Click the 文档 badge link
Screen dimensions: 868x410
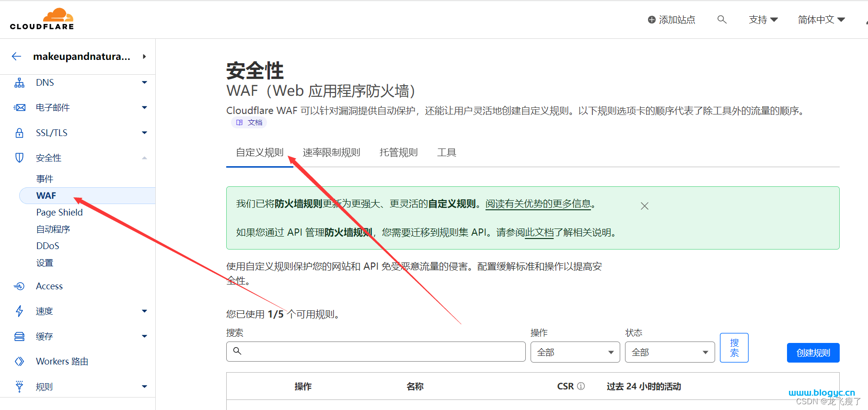(249, 123)
